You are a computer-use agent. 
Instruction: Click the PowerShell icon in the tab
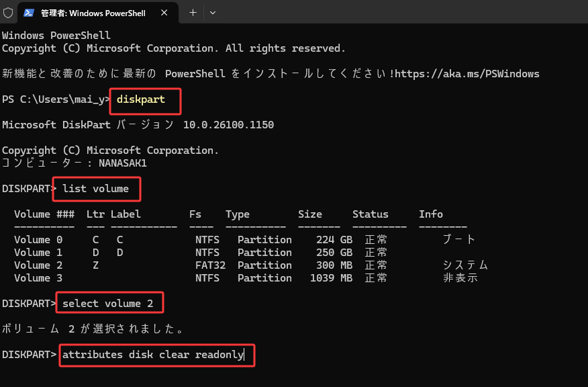[x=30, y=13]
